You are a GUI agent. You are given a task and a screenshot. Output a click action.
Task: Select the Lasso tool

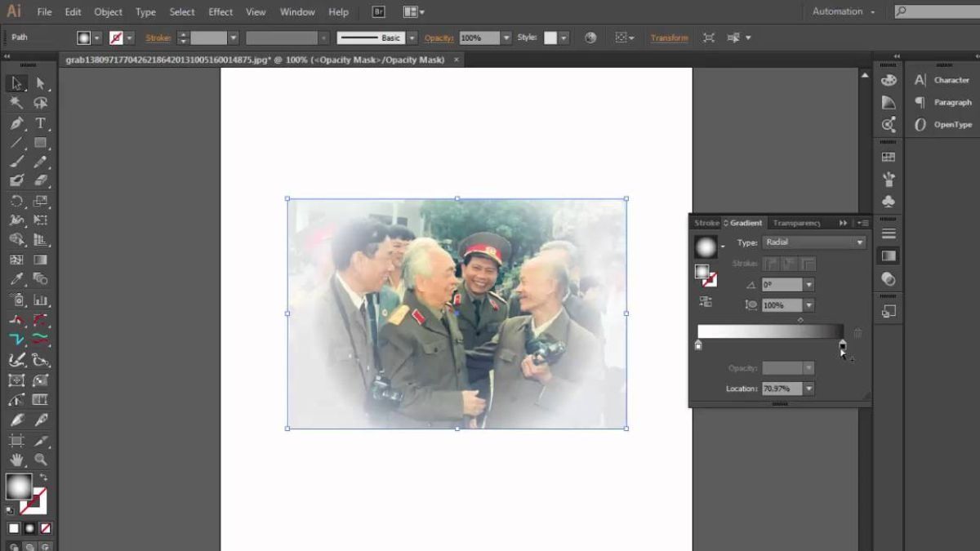pyautogui.click(x=40, y=103)
